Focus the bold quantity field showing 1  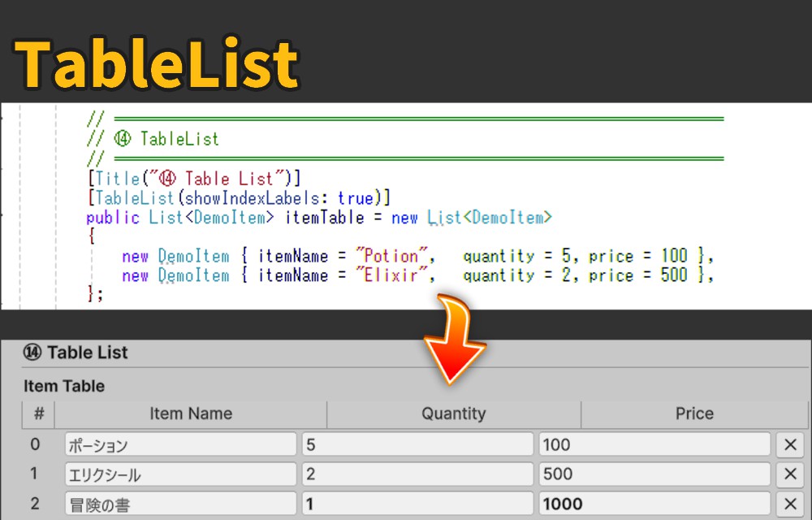coord(417,504)
